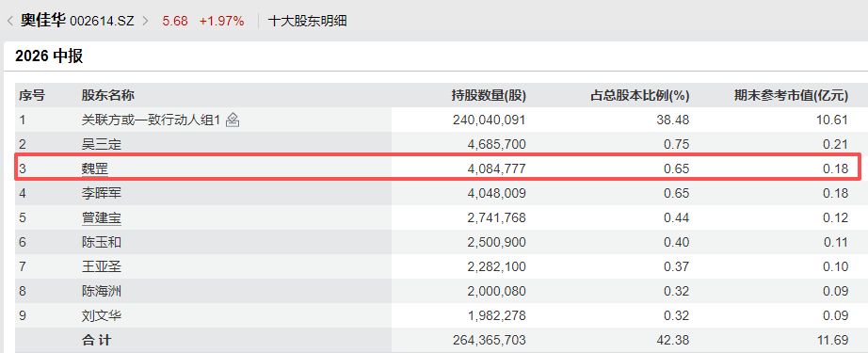Select shareholder 陈海洲

[102, 291]
